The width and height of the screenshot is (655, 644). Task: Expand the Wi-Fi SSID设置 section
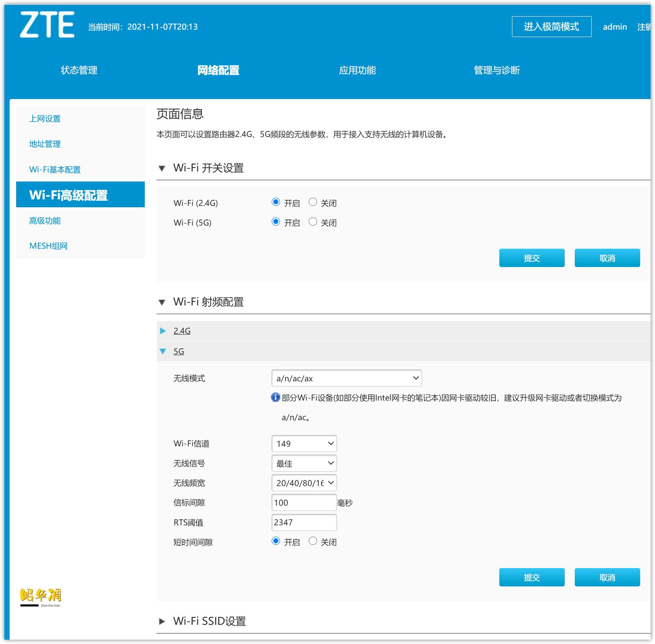click(210, 621)
